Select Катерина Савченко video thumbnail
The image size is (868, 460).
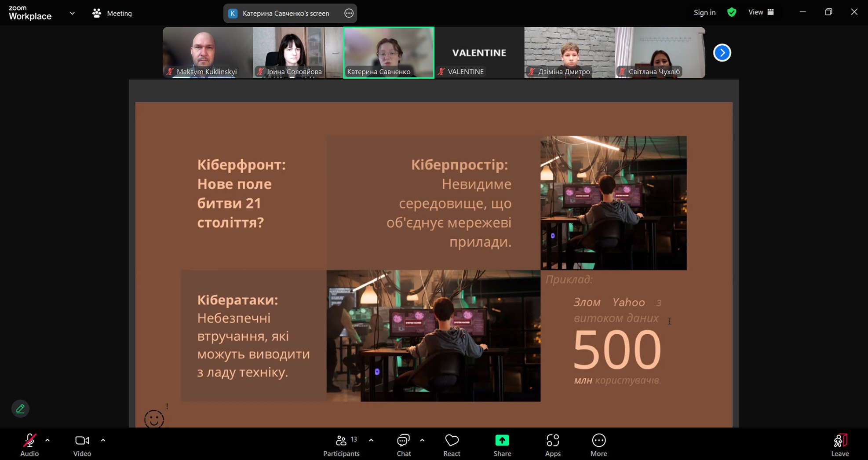(x=389, y=53)
